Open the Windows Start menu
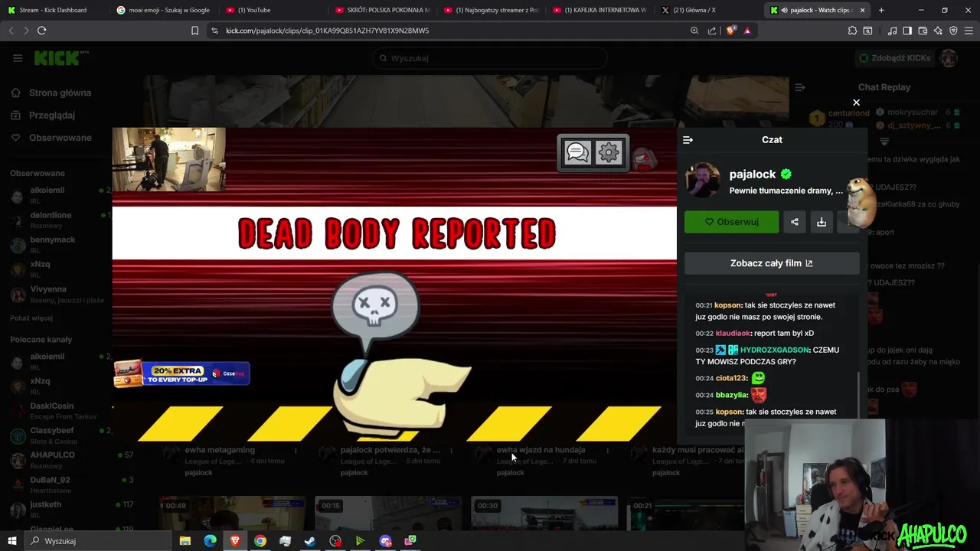 pyautogui.click(x=12, y=541)
